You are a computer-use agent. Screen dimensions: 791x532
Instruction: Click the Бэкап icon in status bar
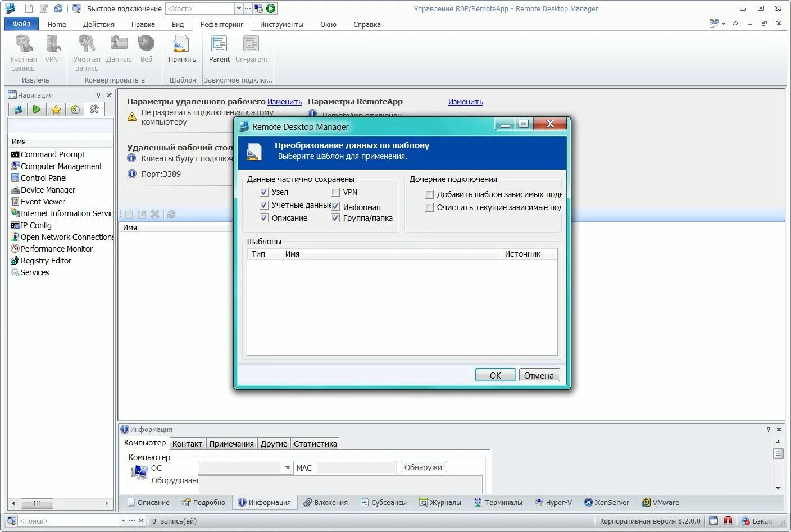tap(745, 521)
